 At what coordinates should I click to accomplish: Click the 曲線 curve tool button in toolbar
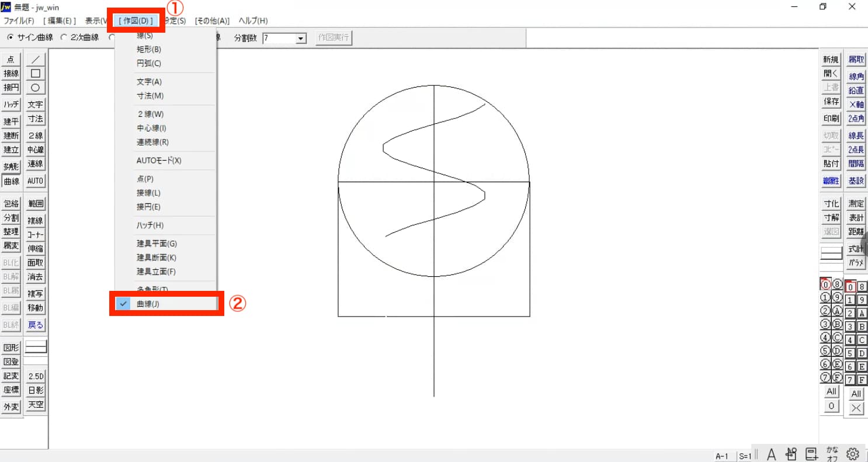pos(11,181)
